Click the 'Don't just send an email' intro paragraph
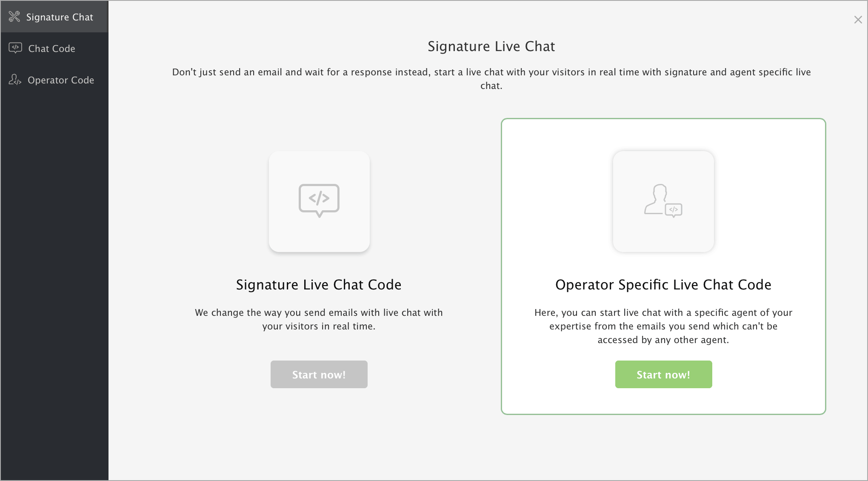This screenshot has height=481, width=868. [x=491, y=79]
